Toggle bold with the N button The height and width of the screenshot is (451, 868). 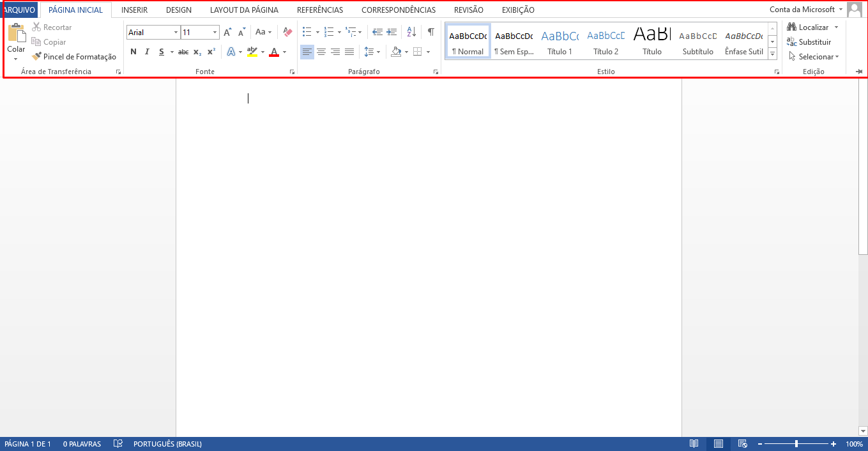tap(133, 52)
